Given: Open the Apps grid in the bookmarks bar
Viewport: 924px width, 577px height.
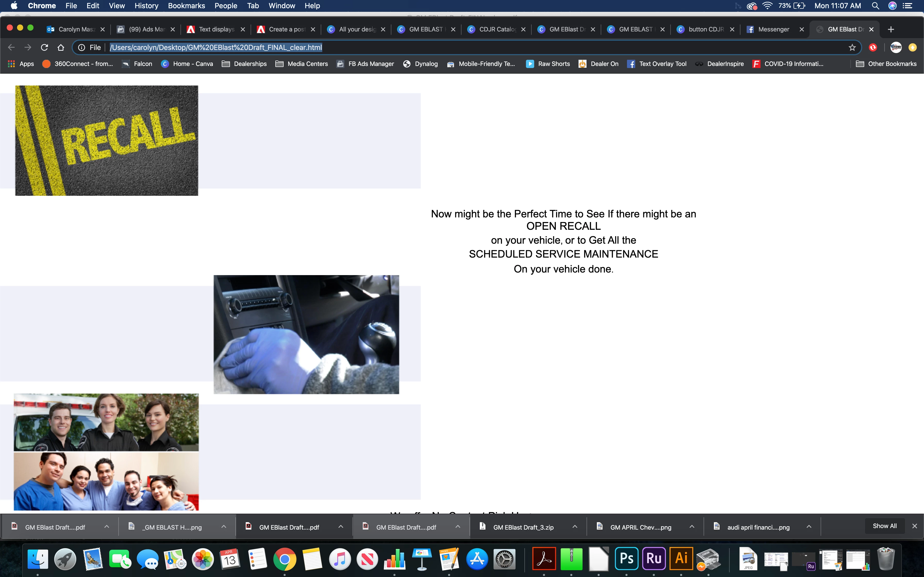Looking at the screenshot, I should tap(21, 64).
